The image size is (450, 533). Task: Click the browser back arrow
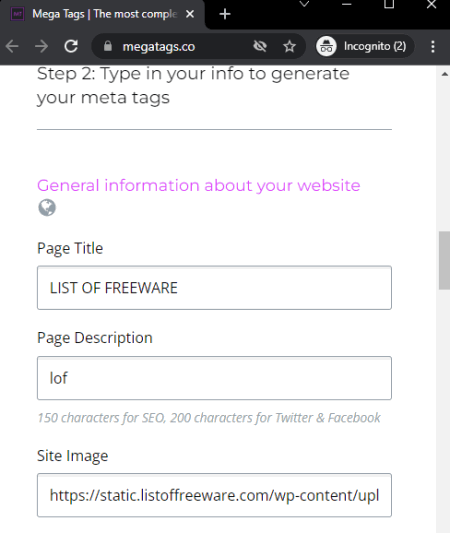click(x=12, y=46)
